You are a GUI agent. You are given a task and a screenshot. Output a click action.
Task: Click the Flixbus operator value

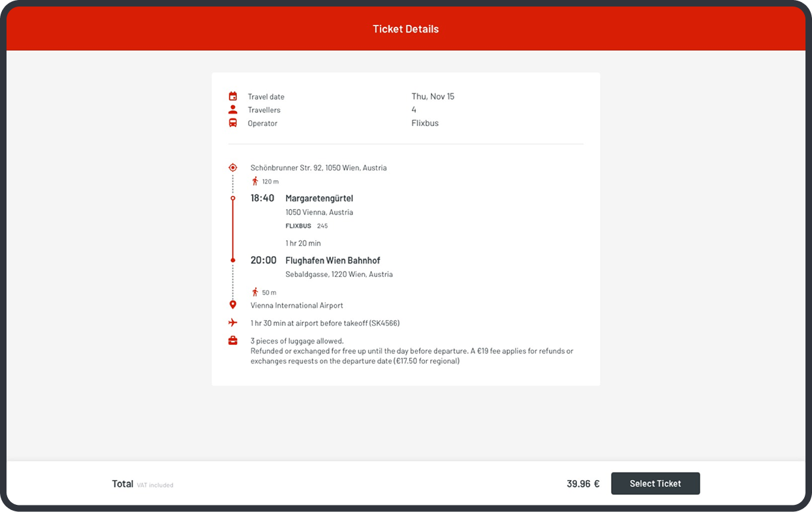425,123
